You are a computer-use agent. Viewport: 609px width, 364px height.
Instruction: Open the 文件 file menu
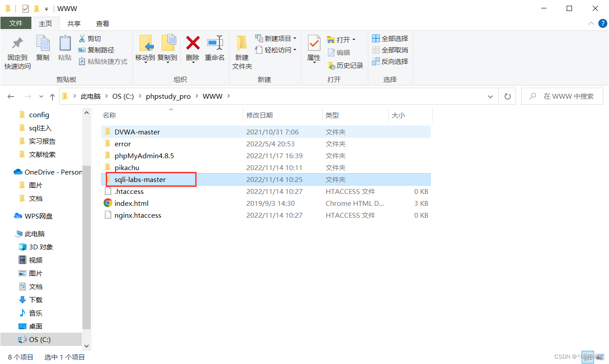click(x=16, y=23)
